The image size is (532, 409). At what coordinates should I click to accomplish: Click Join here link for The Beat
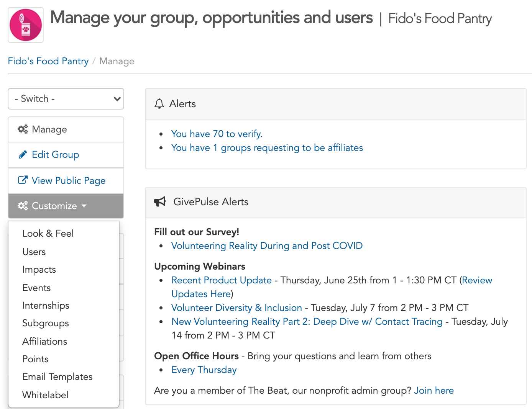point(434,391)
